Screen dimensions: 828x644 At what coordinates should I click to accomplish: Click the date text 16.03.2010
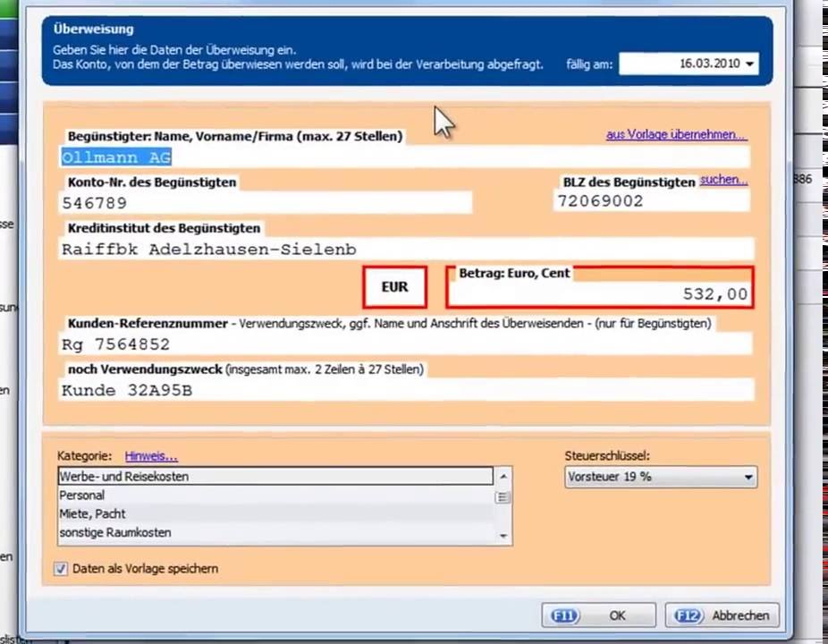click(x=709, y=64)
